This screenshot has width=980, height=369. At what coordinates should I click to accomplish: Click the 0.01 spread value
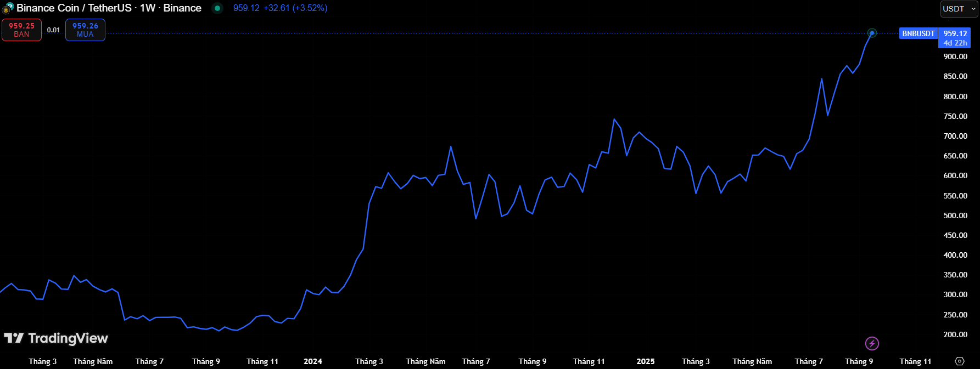[x=53, y=30]
